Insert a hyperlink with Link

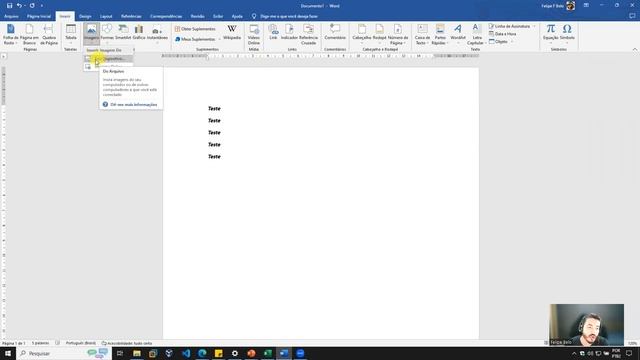(x=273, y=33)
